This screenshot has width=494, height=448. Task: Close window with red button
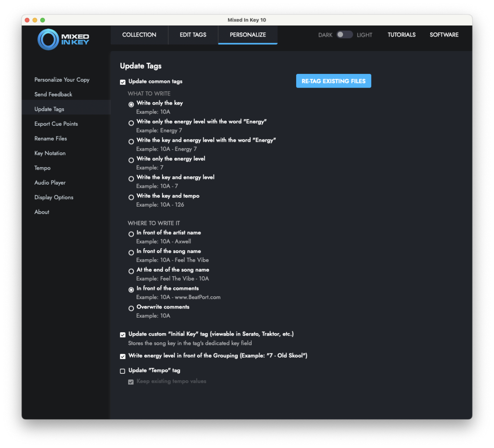(x=27, y=20)
